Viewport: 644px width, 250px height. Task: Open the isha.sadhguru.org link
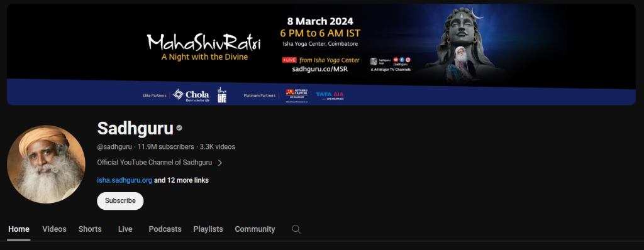(x=125, y=180)
